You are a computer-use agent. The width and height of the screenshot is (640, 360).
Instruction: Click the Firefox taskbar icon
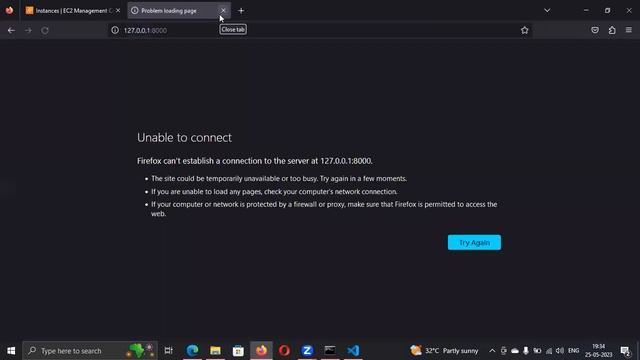261,351
